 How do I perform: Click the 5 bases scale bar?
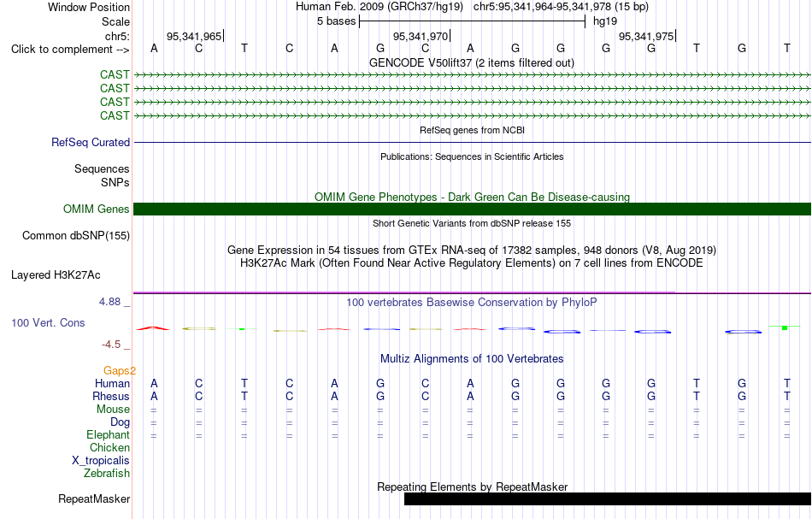tap(473, 21)
